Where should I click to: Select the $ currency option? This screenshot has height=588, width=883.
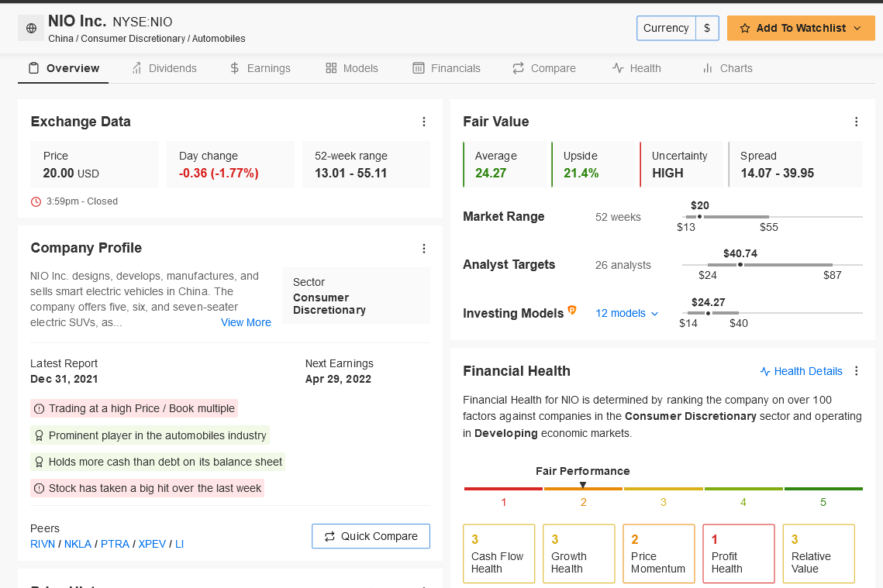click(x=707, y=28)
